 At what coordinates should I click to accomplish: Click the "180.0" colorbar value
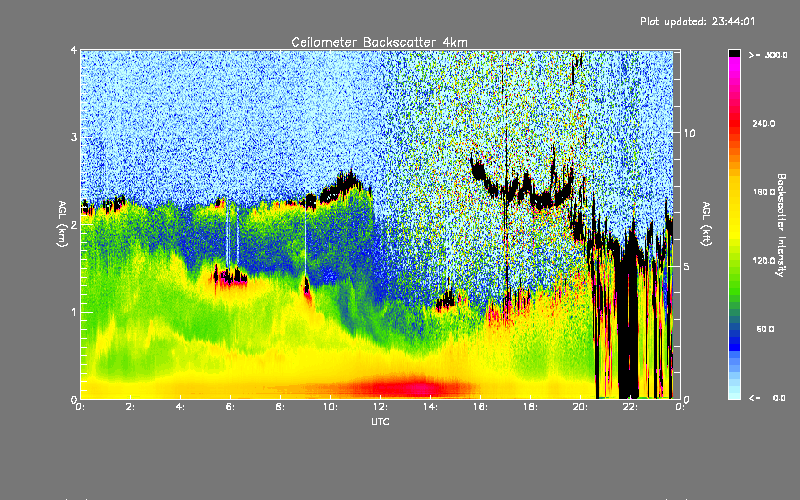[764, 192]
